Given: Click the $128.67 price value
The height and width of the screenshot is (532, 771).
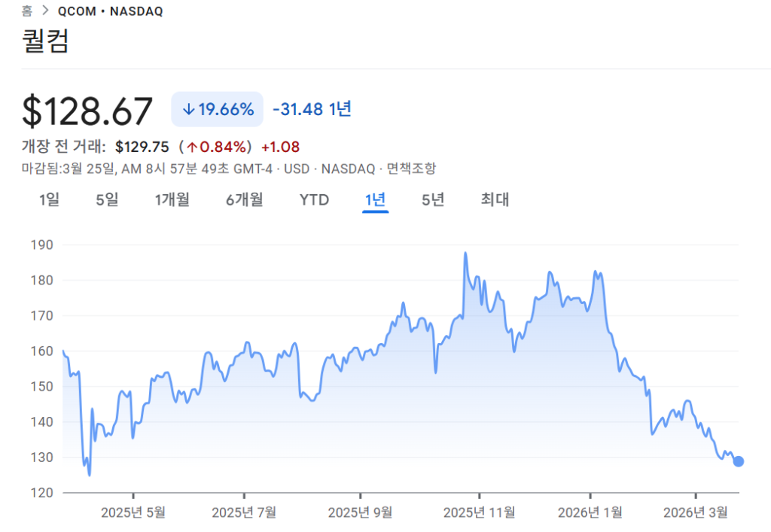Looking at the screenshot, I should (87, 111).
